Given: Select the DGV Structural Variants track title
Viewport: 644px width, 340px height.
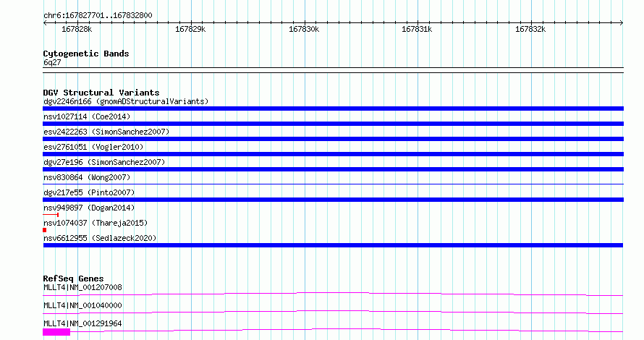Looking at the screenshot, I should tap(101, 93).
